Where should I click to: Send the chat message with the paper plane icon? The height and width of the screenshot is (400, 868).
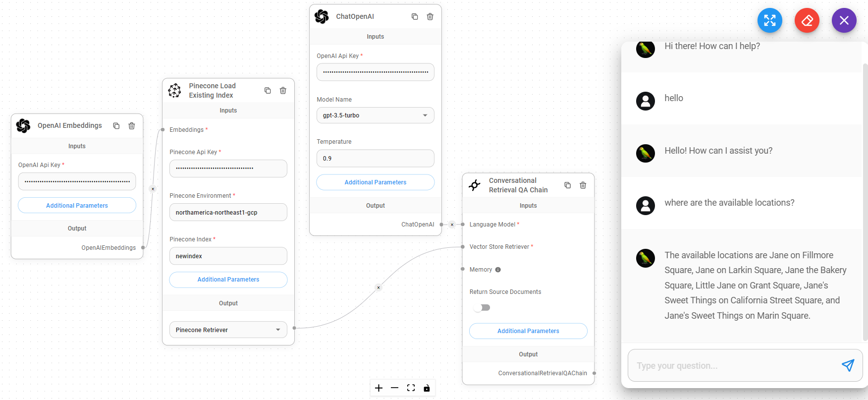[x=848, y=365]
